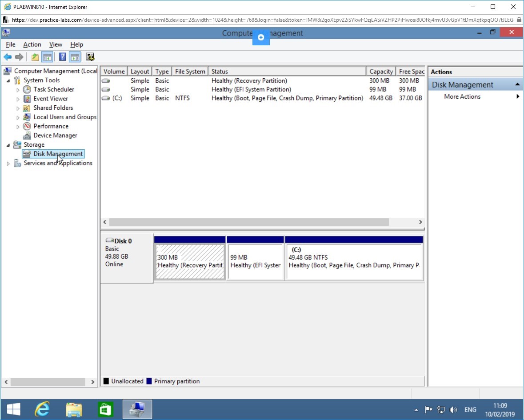Image resolution: width=524 pixels, height=420 pixels.
Task: Click the network tray icon
Action: 441,410
